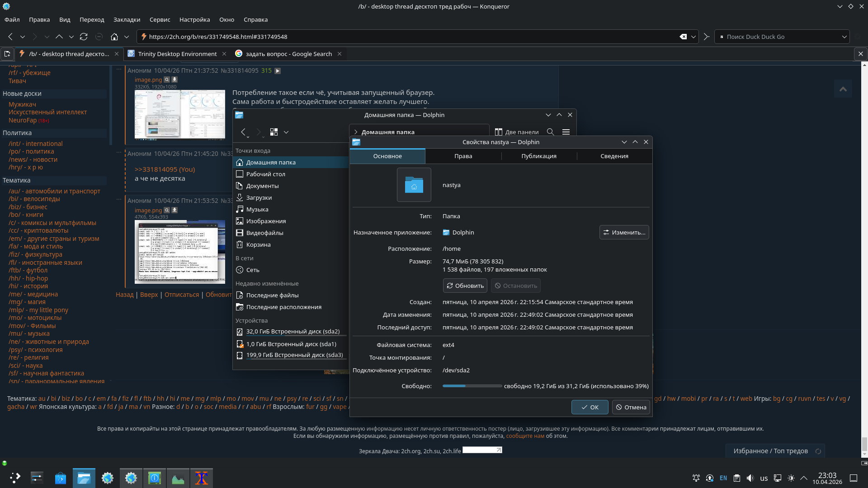Open volume icon in system tray
The height and width of the screenshot is (488, 868).
(x=750, y=478)
